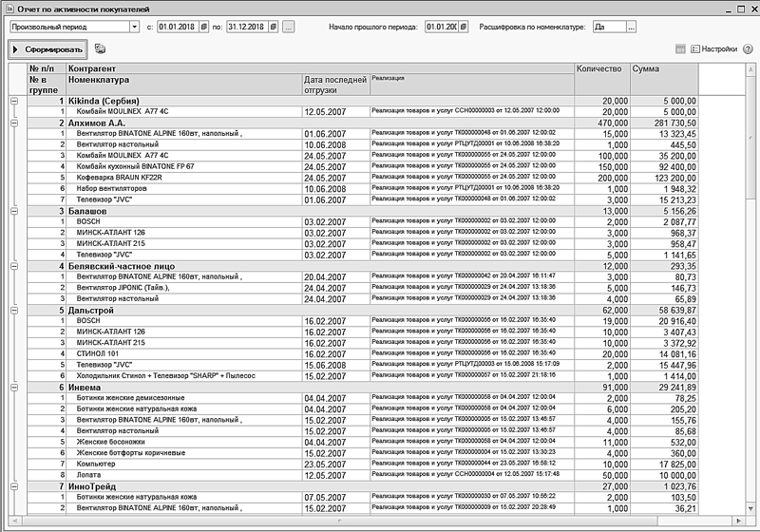
Task: Click the Женские ботфорты коричневые cell
Action: click(x=184, y=453)
